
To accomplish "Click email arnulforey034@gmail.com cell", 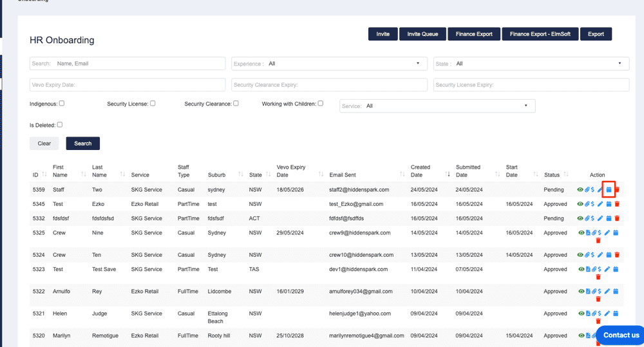I will [x=361, y=292].
